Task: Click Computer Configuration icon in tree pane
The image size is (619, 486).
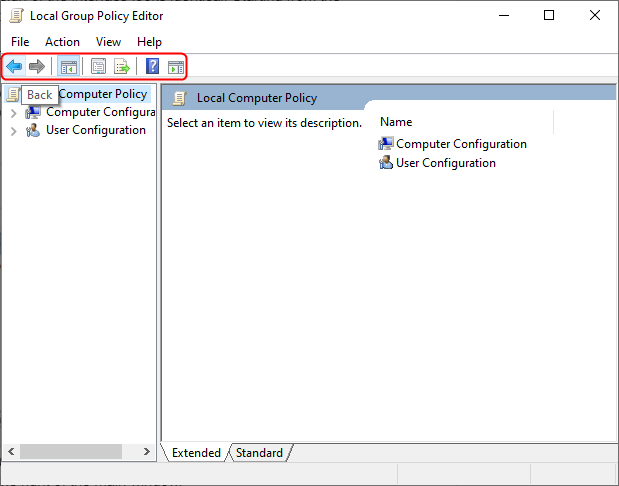Action: [33, 113]
